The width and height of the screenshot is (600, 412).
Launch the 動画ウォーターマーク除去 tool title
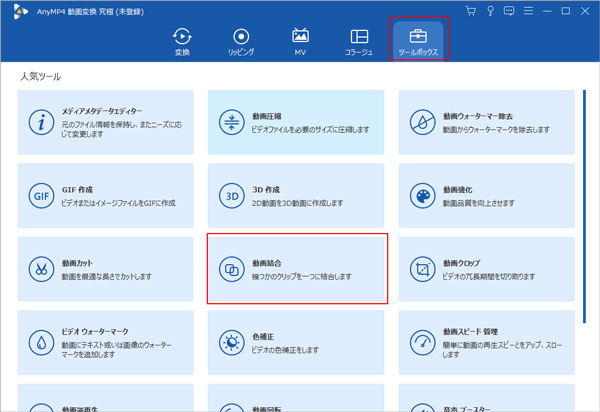pos(478,116)
